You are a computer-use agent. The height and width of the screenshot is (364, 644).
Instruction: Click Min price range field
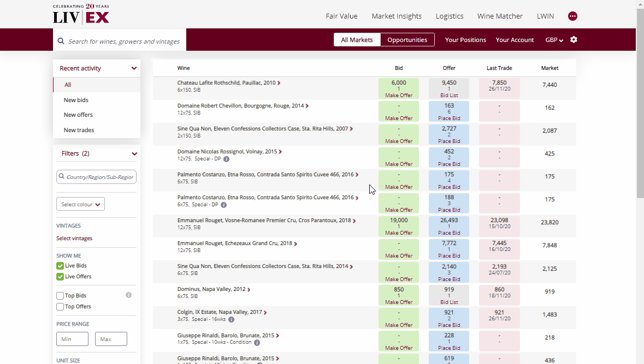(x=72, y=339)
